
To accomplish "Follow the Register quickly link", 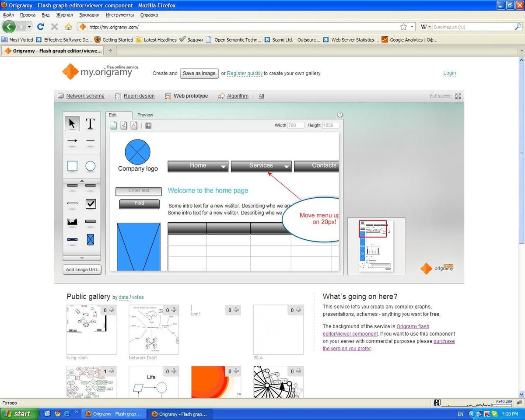I will (245, 73).
